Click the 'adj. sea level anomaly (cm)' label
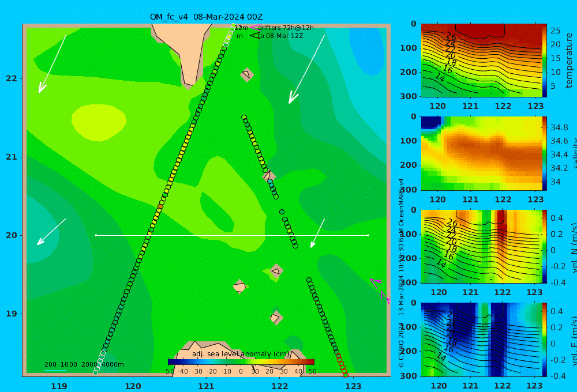The width and height of the screenshot is (577, 392). [x=241, y=354]
